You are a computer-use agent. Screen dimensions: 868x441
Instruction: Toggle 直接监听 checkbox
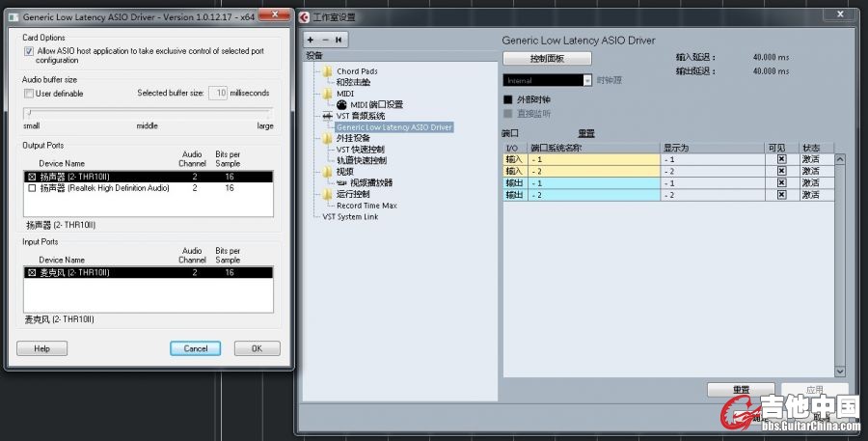(507, 114)
